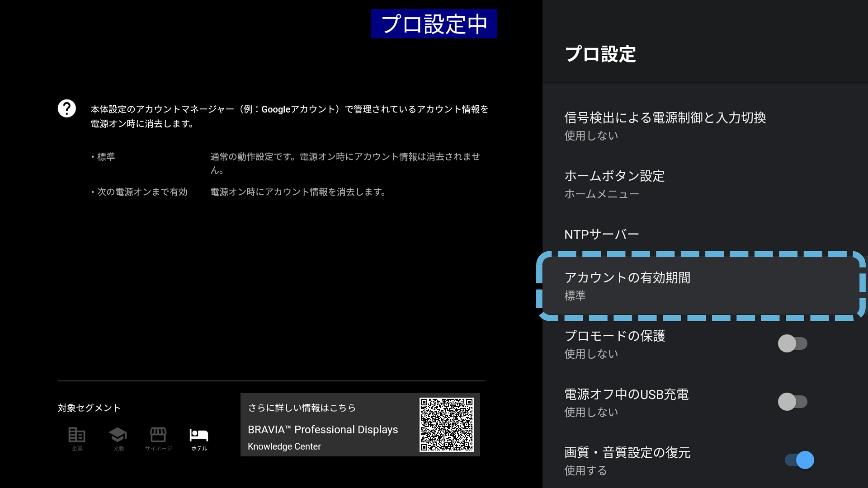868x488 pixels.
Task: Enable 電源オフ中のUSB充電 switch
Action: point(792,402)
